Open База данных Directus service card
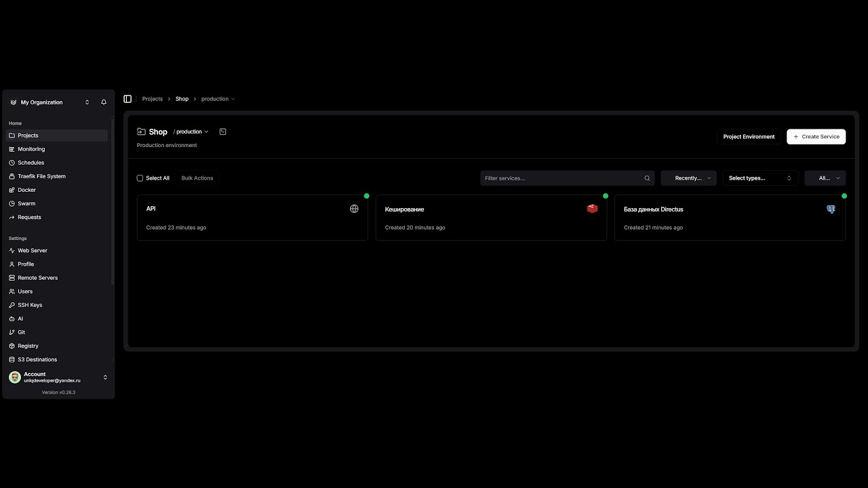 coord(730,218)
